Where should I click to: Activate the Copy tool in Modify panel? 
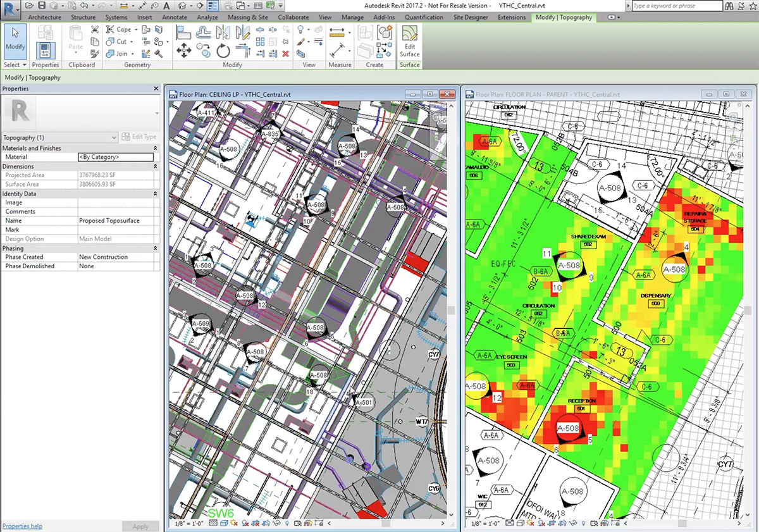tap(204, 51)
